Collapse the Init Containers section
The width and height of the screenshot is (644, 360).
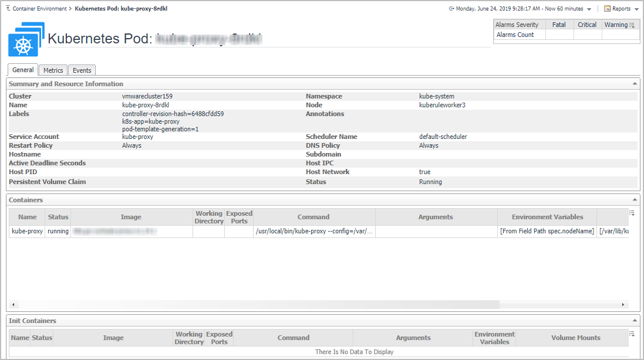pyautogui.click(x=635, y=321)
